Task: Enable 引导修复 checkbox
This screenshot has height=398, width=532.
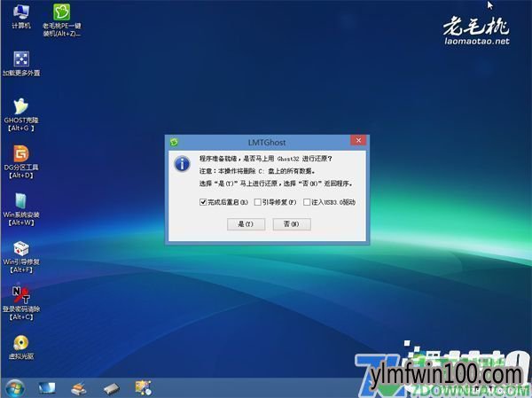Action: [257, 202]
